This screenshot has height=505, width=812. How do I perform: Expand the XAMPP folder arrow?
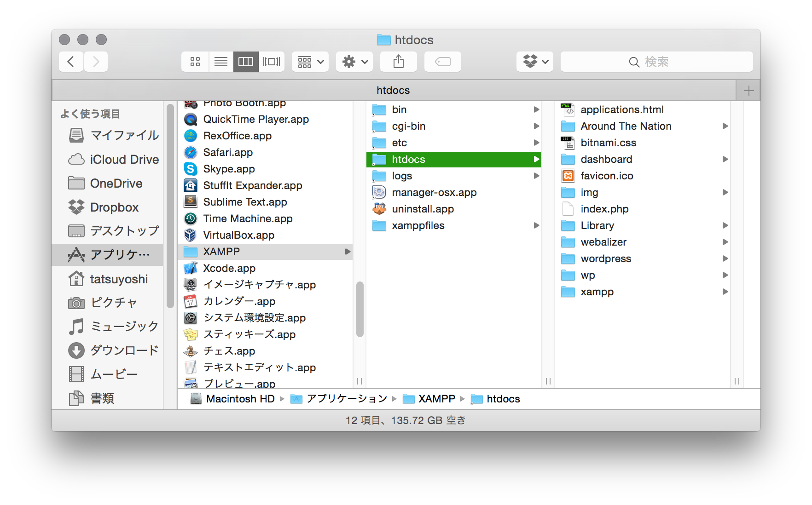(348, 252)
